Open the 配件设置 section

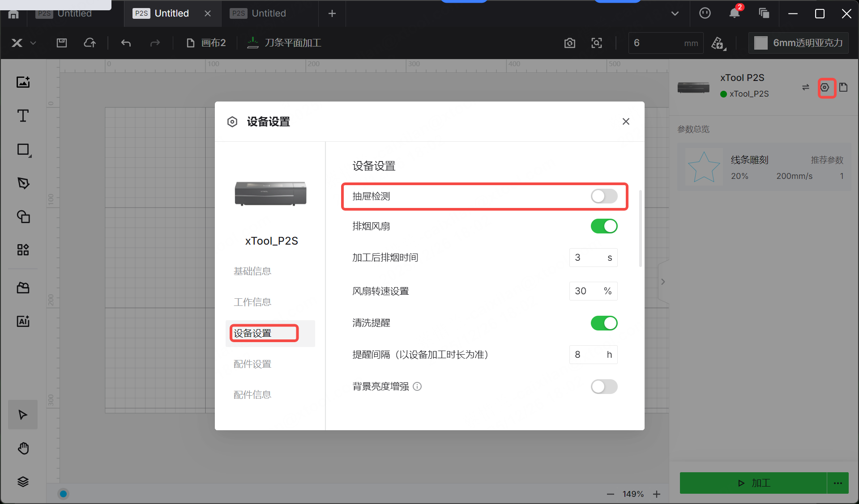click(x=252, y=364)
